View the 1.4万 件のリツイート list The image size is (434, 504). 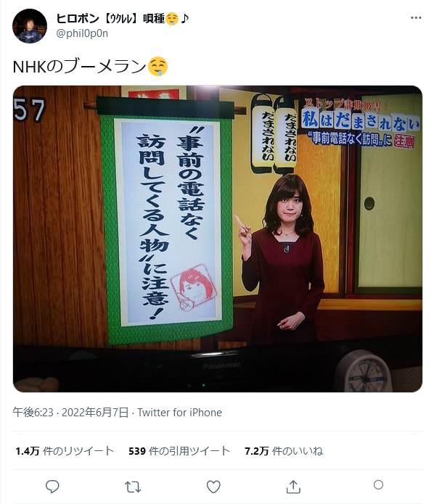65,451
